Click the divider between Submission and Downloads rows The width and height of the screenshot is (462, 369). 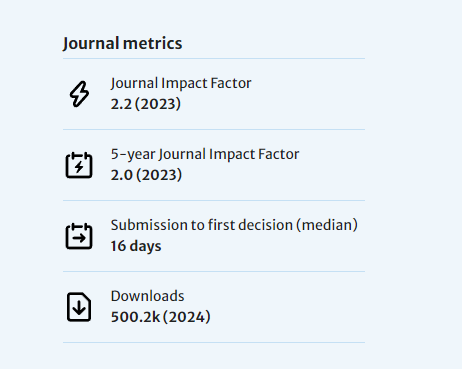(x=214, y=271)
